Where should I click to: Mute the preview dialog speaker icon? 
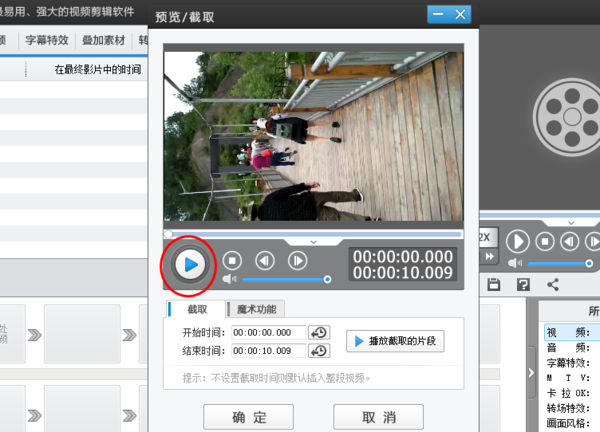[x=229, y=279]
